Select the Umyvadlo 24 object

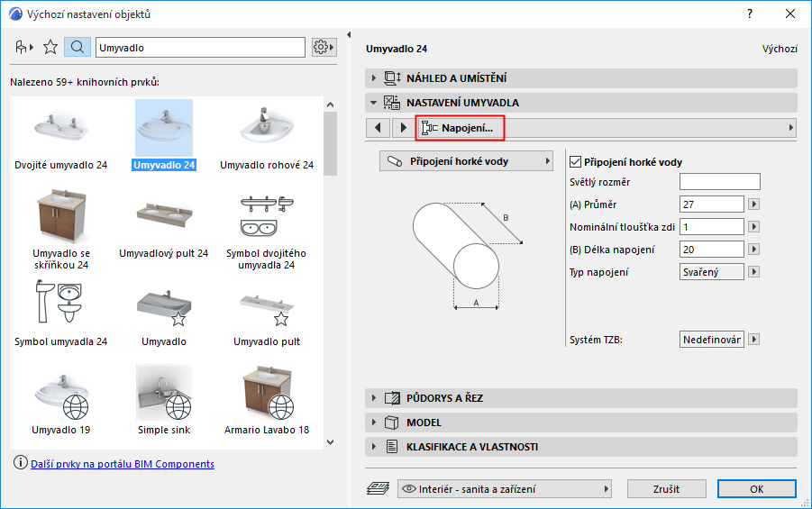pos(164,136)
